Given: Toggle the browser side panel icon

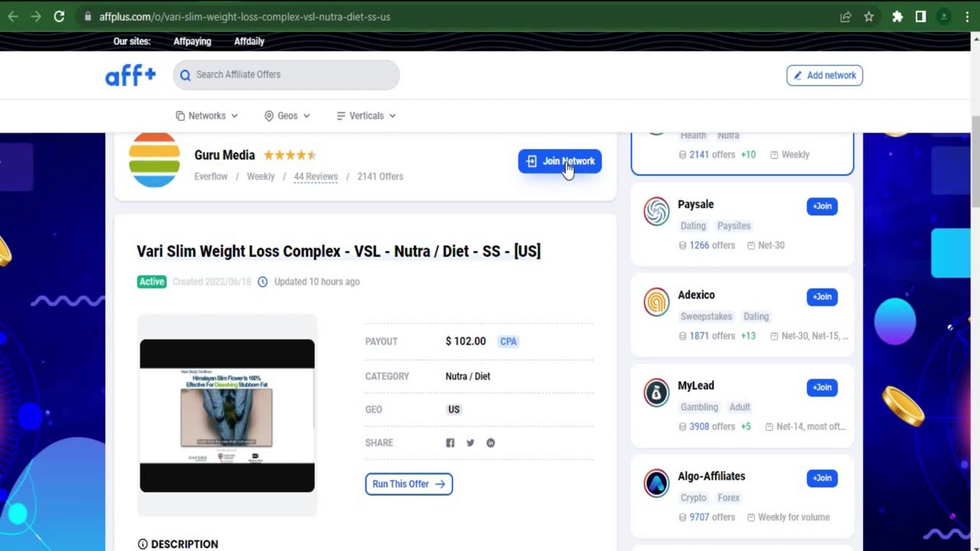Looking at the screenshot, I should 920,16.
